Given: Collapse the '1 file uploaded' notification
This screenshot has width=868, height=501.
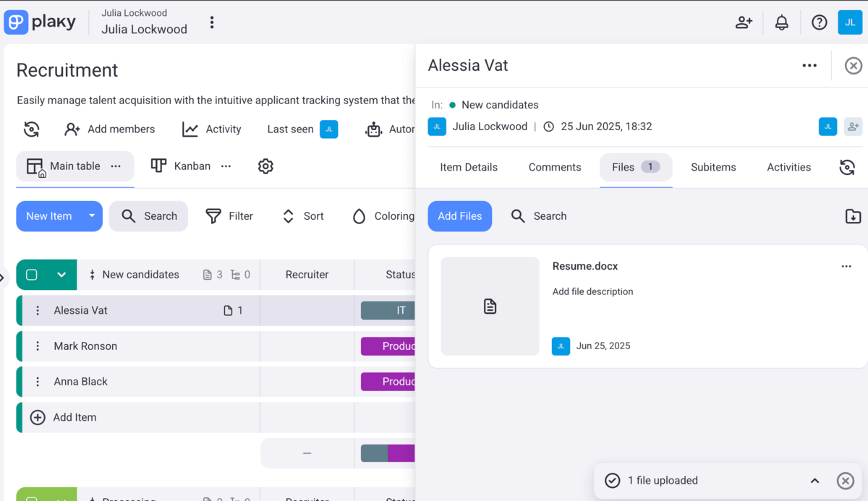Looking at the screenshot, I should tap(814, 480).
